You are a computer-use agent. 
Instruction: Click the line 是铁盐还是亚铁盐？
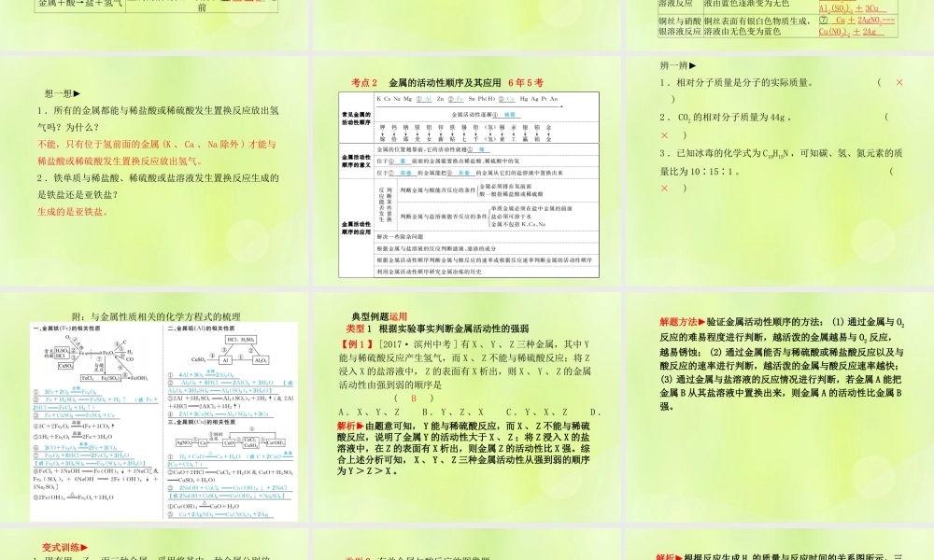78,195
